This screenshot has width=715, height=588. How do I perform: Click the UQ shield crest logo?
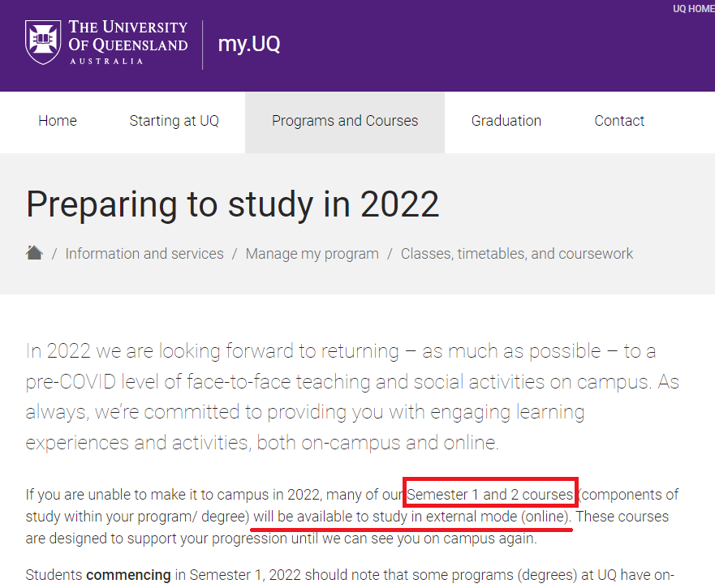click(43, 42)
